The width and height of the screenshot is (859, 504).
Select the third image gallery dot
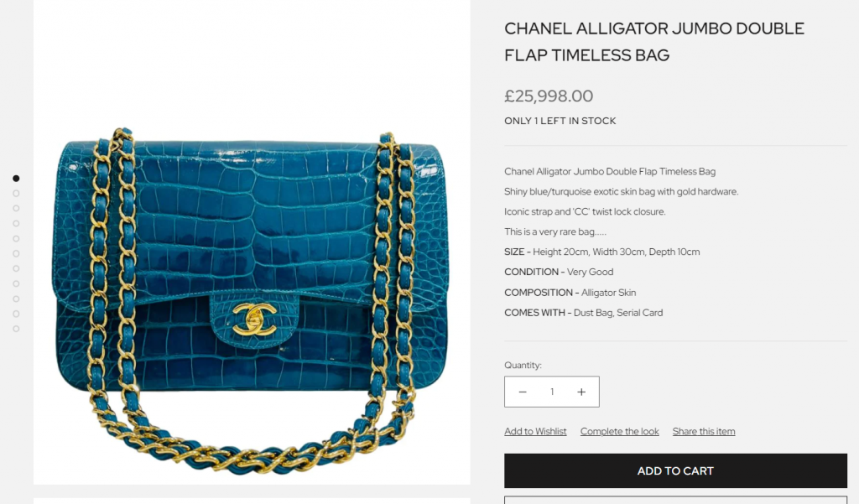(16, 208)
